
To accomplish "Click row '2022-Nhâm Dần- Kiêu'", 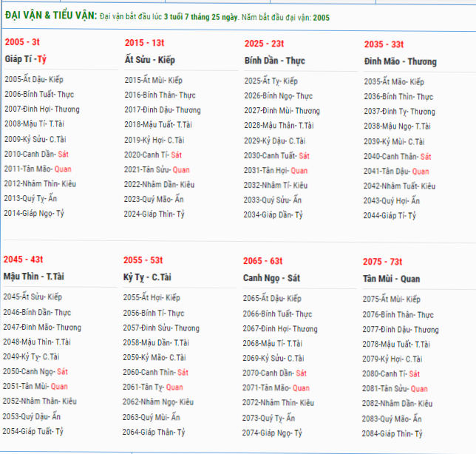I will pos(159,185).
